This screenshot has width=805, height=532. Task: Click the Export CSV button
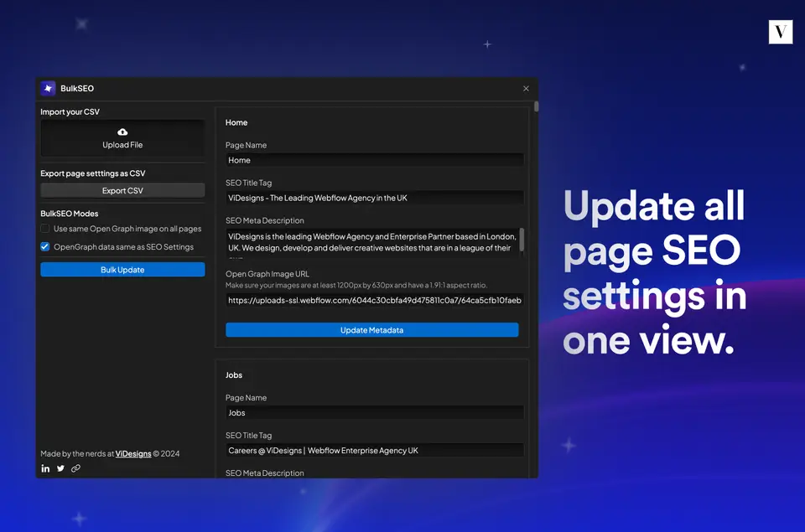[x=122, y=190]
